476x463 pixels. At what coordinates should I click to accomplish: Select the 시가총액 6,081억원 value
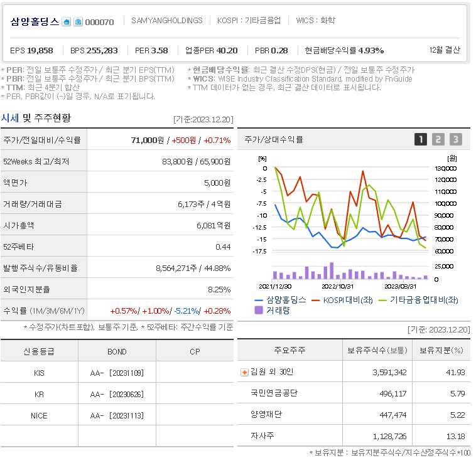(214, 226)
